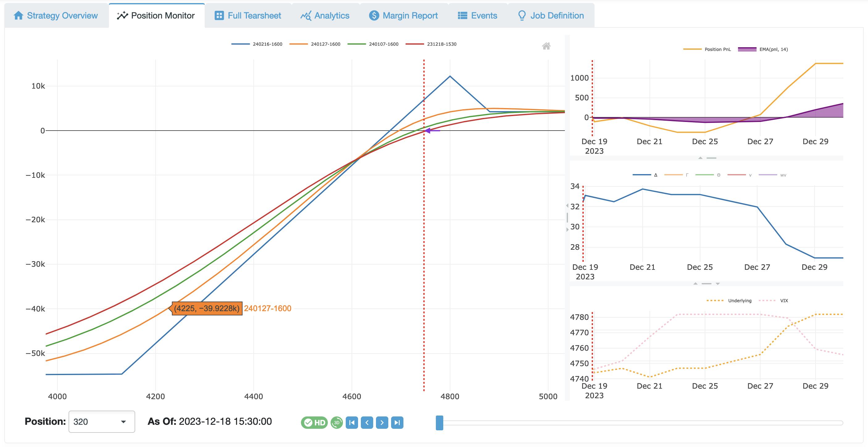Jump to the first timestamp with the rewind icon
Screen dimensions: 868x447
pyautogui.click(x=352, y=422)
